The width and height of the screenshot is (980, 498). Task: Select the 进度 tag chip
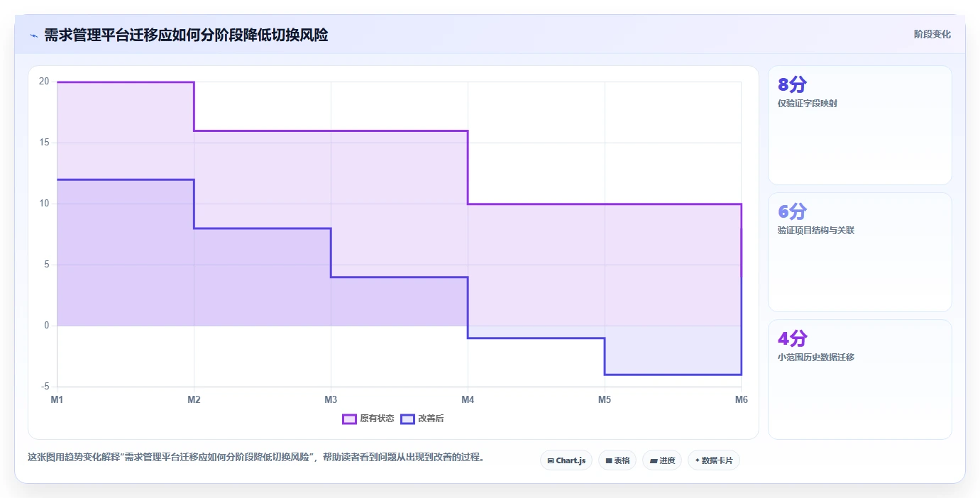click(x=662, y=460)
